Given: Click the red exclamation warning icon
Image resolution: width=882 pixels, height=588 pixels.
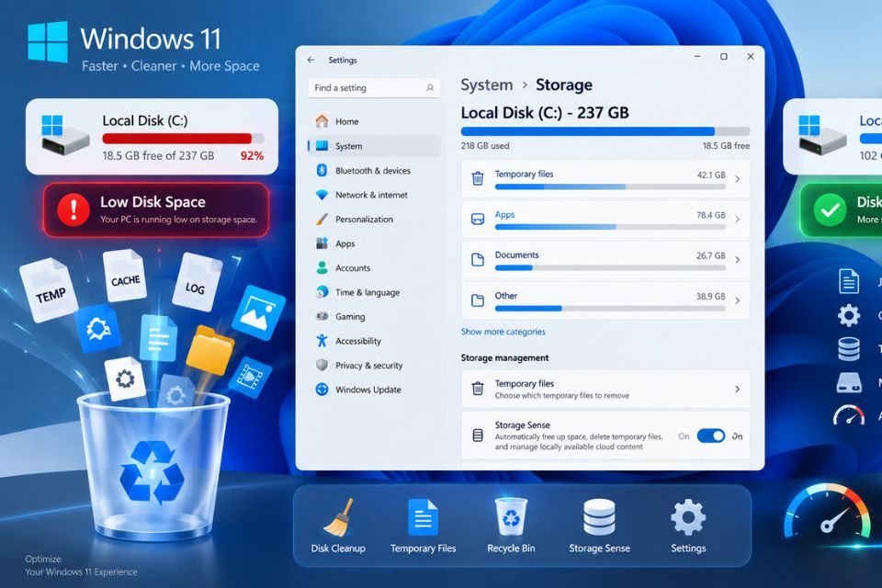Looking at the screenshot, I should [x=73, y=209].
